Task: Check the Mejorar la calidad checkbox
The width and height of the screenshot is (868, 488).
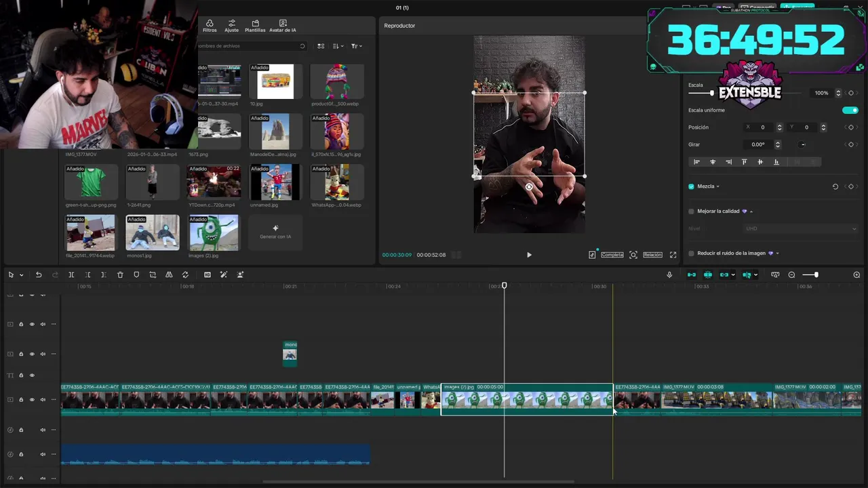Action: coord(691,211)
